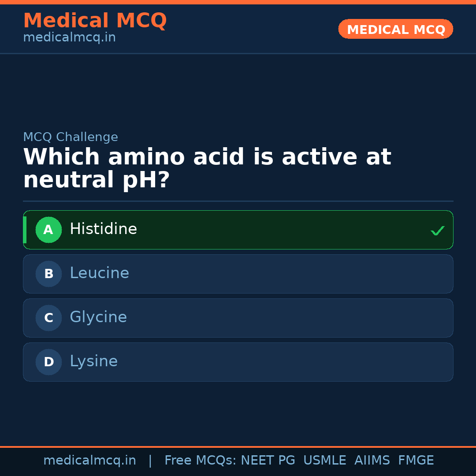Select the Leucine answer option
The height and width of the screenshot is (476, 476).
click(x=238, y=274)
